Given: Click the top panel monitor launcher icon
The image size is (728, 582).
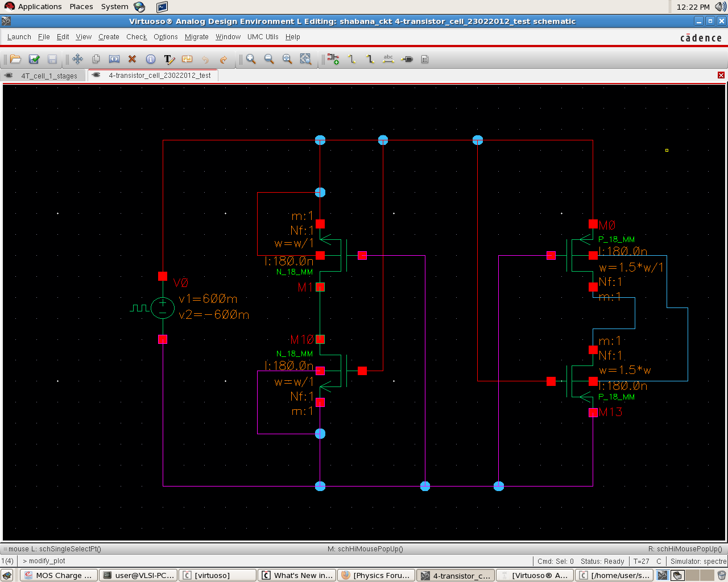Looking at the screenshot, I should [x=162, y=7].
